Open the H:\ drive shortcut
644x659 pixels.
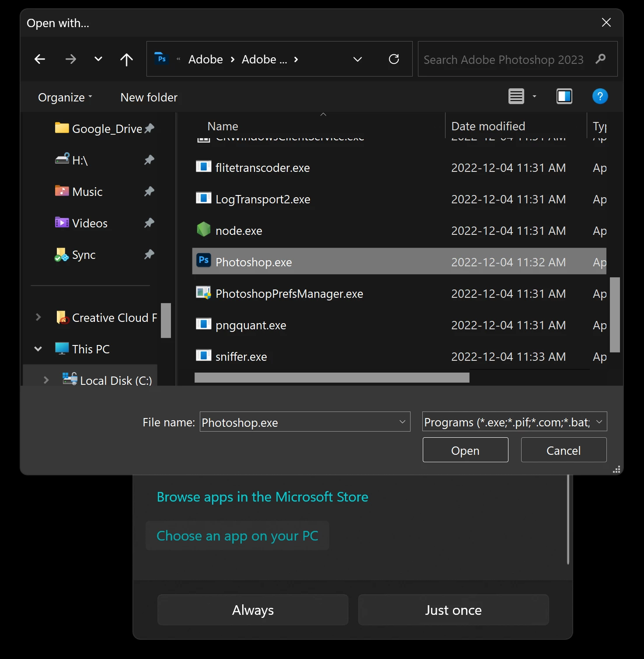click(x=72, y=160)
